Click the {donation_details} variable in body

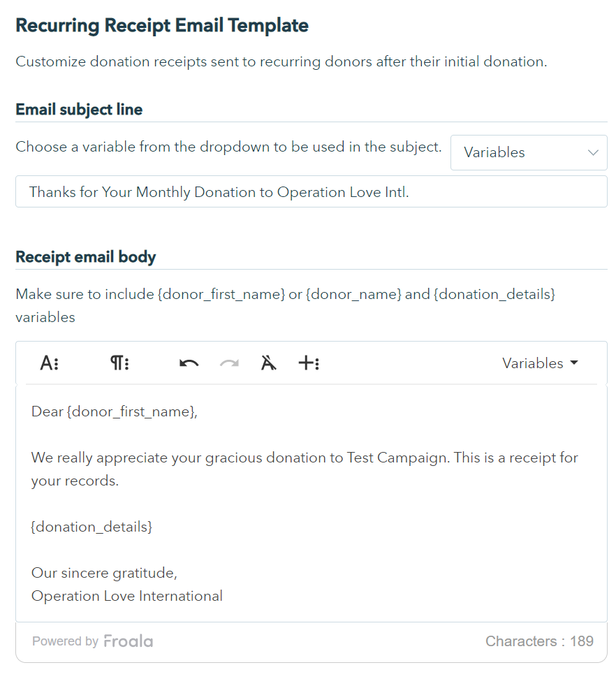[91, 527]
